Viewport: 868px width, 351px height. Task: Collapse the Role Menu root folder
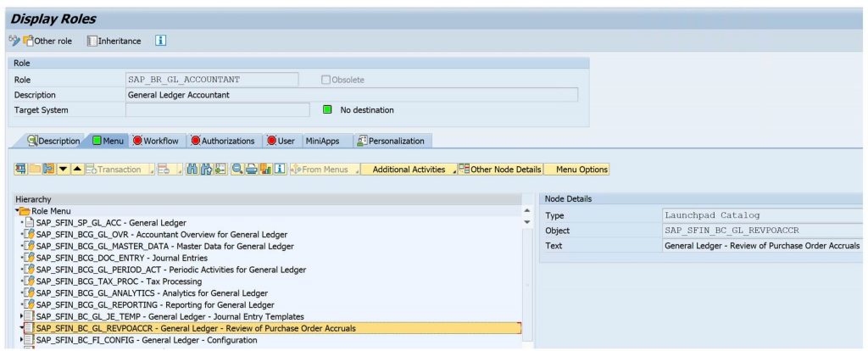pos(17,211)
